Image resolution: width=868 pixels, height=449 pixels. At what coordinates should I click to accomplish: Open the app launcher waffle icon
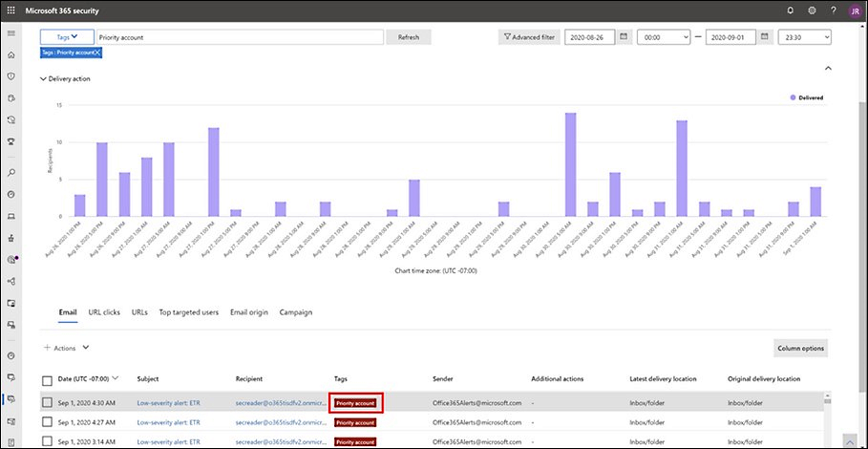(11, 11)
